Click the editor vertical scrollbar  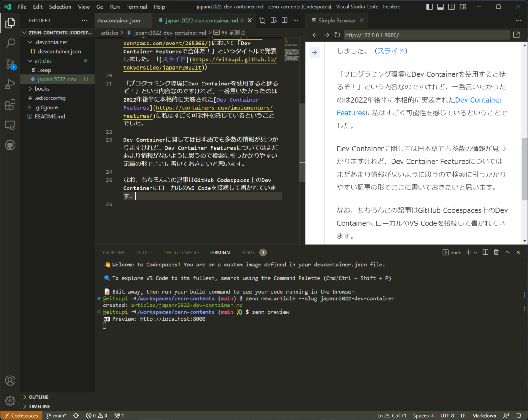pos(302,143)
